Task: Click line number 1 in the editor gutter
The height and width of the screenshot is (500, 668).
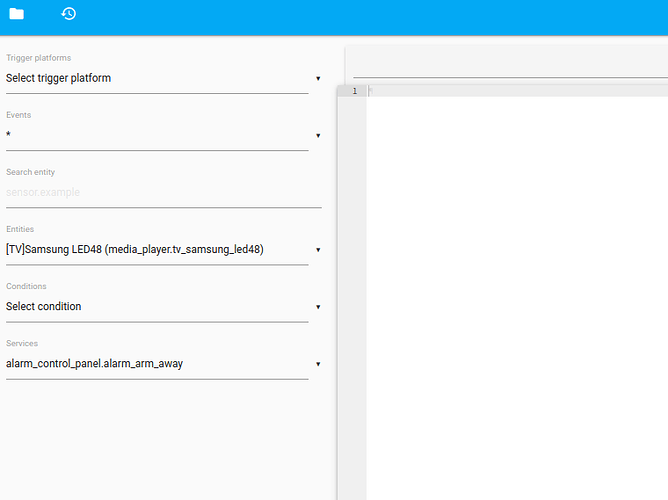Action: [354, 91]
